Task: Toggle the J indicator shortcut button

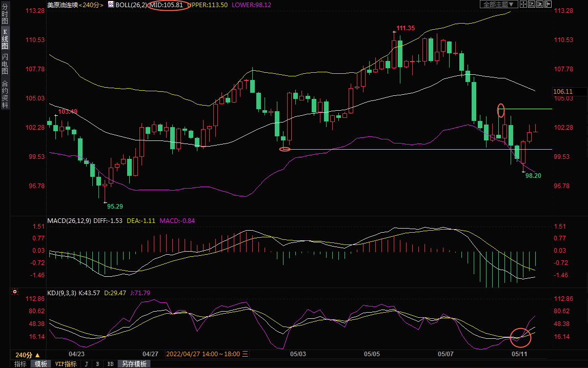Action: pos(86,364)
